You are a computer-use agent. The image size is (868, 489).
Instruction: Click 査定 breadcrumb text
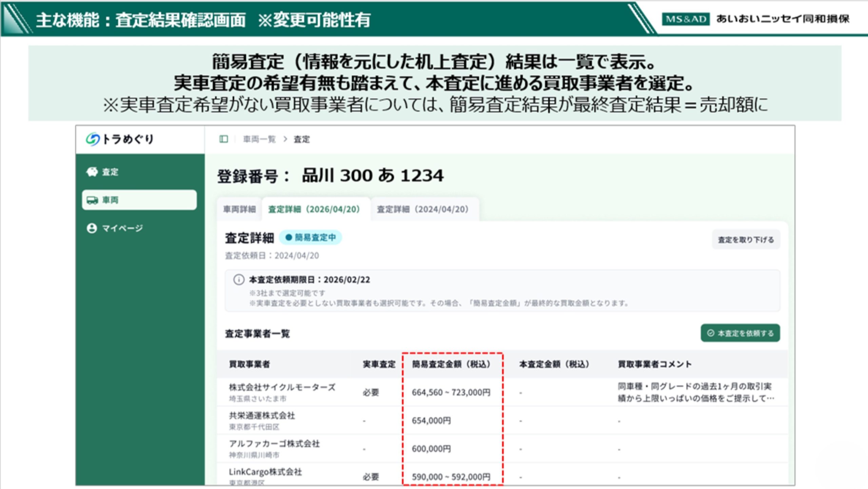[x=301, y=139]
